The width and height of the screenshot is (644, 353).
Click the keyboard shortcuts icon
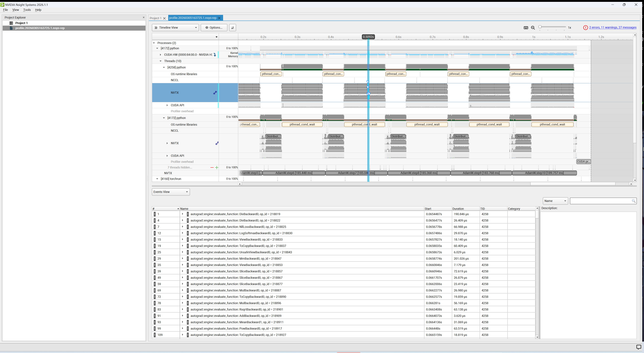(x=526, y=28)
